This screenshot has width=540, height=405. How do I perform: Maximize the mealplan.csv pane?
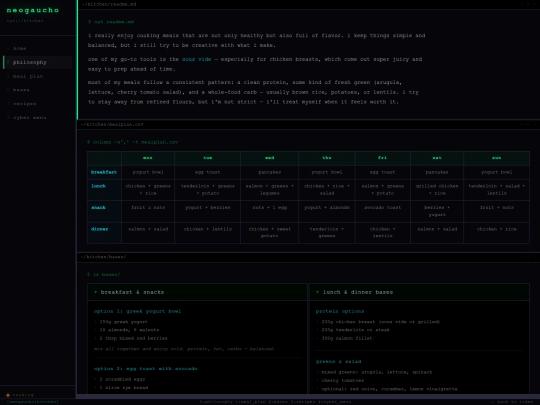(528, 124)
